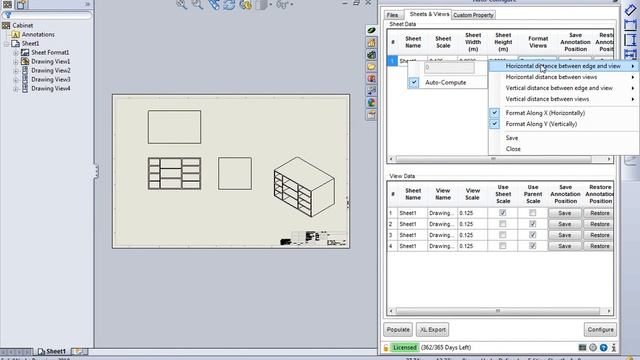The width and height of the screenshot is (640, 360).
Task: Click the Rotate/Rebuild view icon in view toolbar
Action: click(229, 4)
